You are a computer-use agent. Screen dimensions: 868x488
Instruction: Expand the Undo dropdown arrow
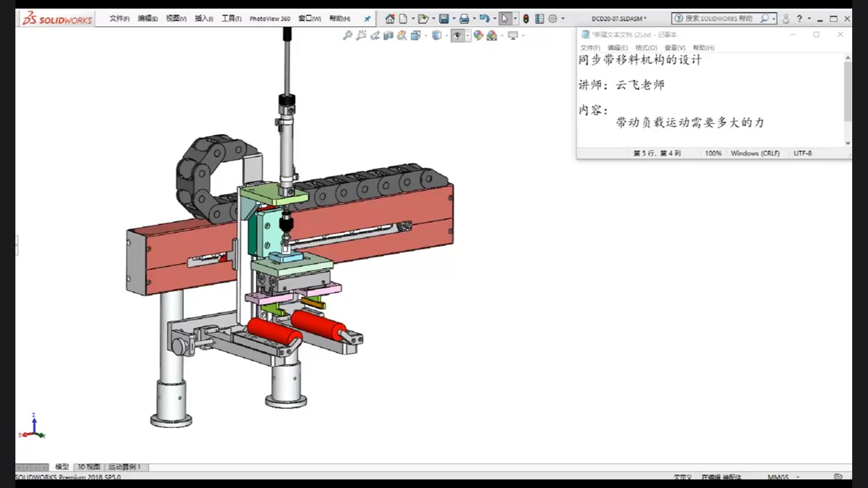[x=495, y=19]
